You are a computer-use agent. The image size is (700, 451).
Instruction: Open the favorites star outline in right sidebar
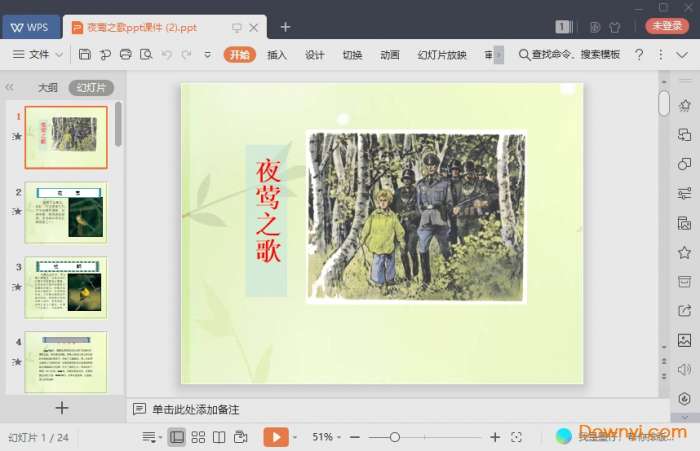coord(684,253)
